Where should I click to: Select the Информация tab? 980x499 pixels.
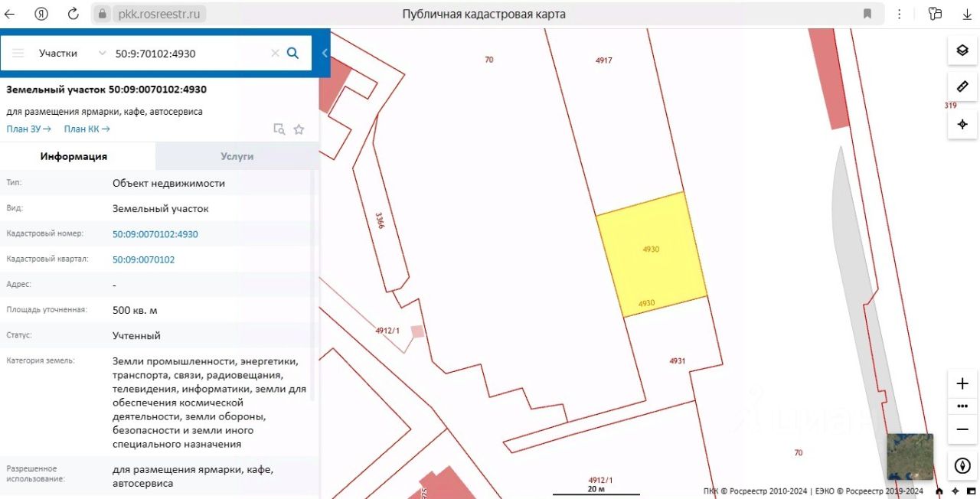tap(73, 156)
